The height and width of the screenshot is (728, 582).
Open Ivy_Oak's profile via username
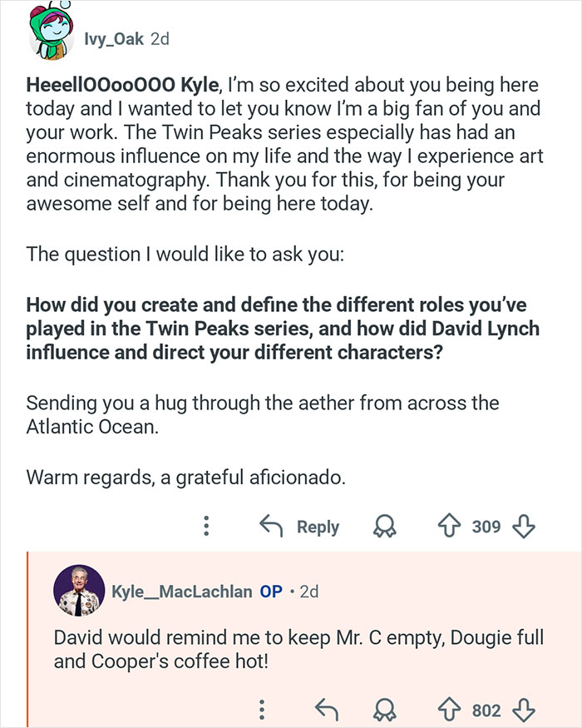pyautogui.click(x=115, y=40)
